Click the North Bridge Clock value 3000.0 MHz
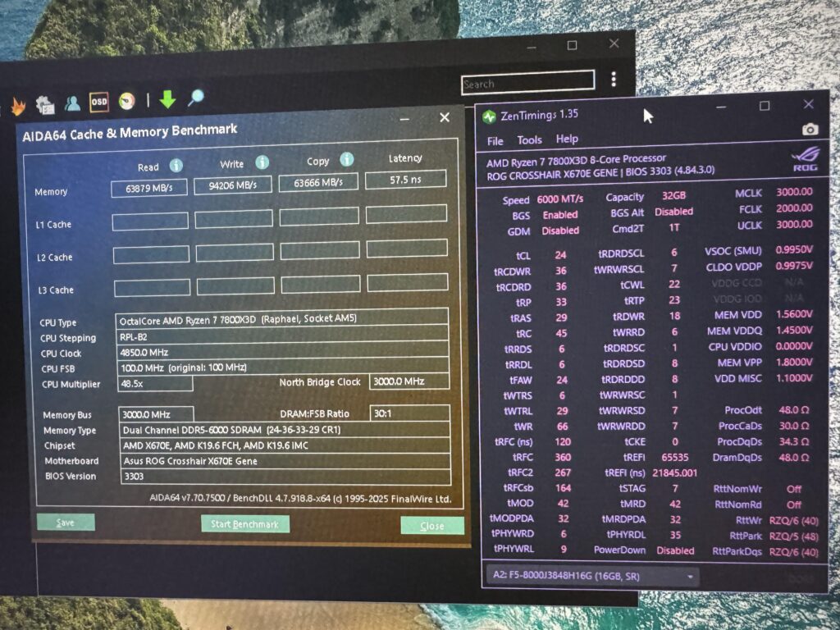The image size is (840, 630). coord(409,381)
